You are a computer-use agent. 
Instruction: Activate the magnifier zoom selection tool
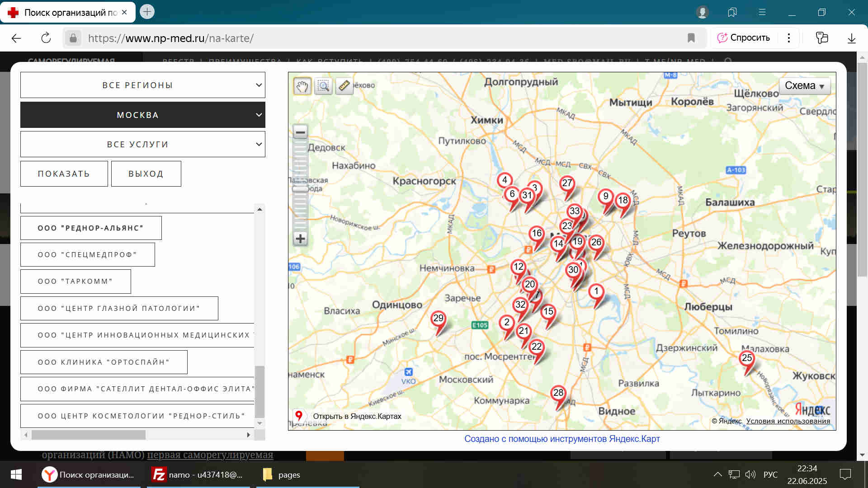323,86
